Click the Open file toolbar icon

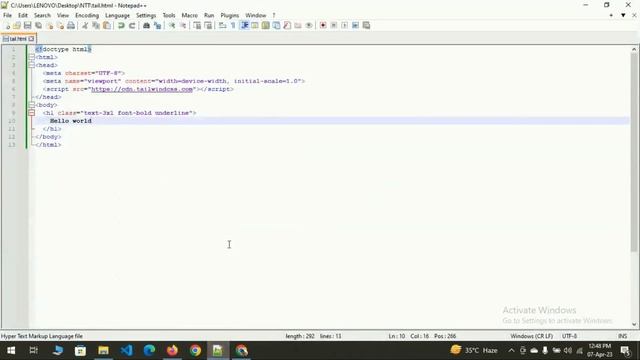[x=17, y=25]
